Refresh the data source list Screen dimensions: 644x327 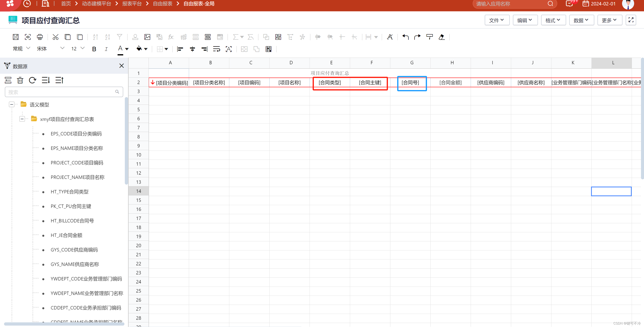pos(32,80)
